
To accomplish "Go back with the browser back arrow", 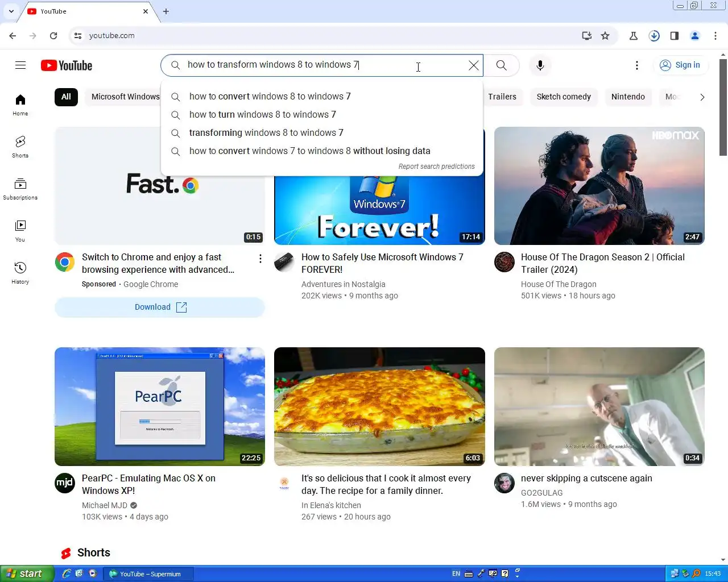I will click(13, 36).
